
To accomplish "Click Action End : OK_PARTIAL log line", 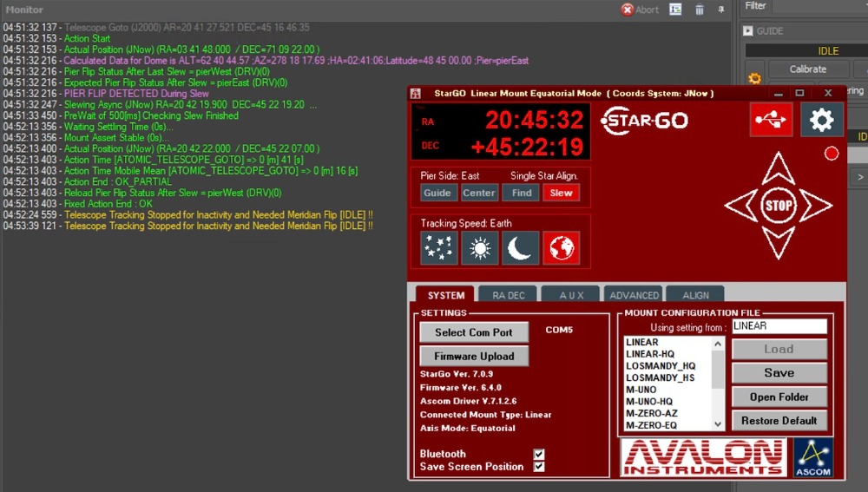I will (118, 181).
